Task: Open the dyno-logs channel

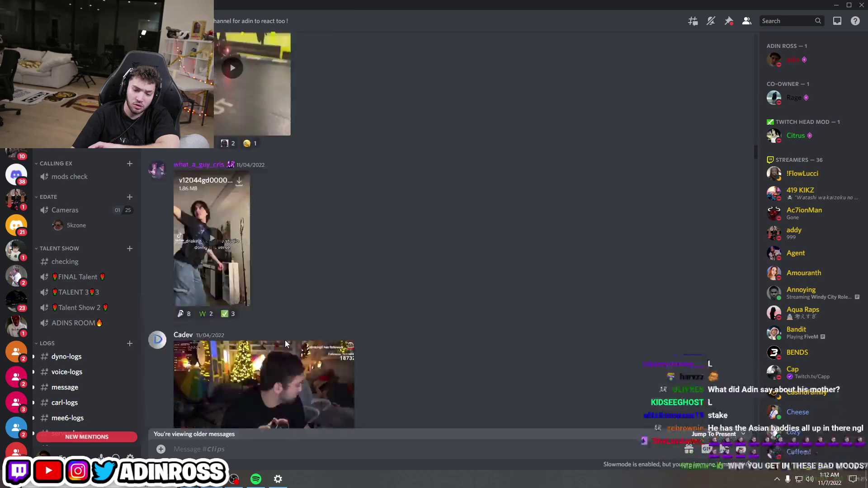Action: coord(87,357)
